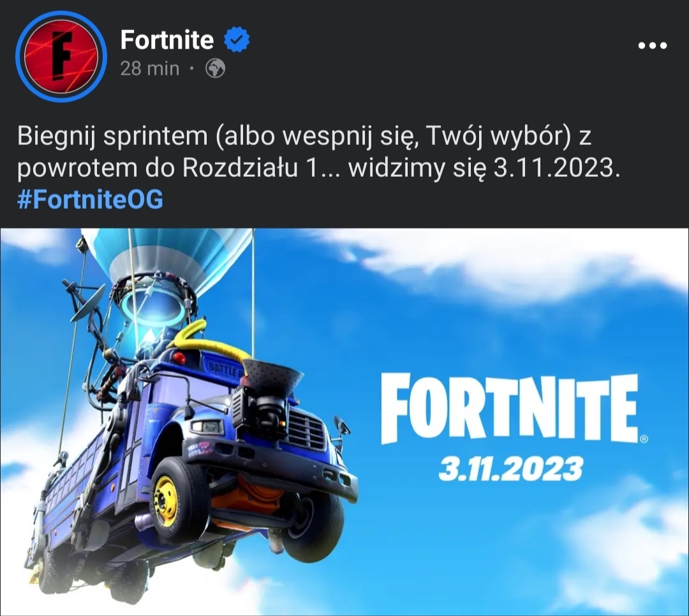
Task: Click the 28 min timestamp
Action: (150, 68)
